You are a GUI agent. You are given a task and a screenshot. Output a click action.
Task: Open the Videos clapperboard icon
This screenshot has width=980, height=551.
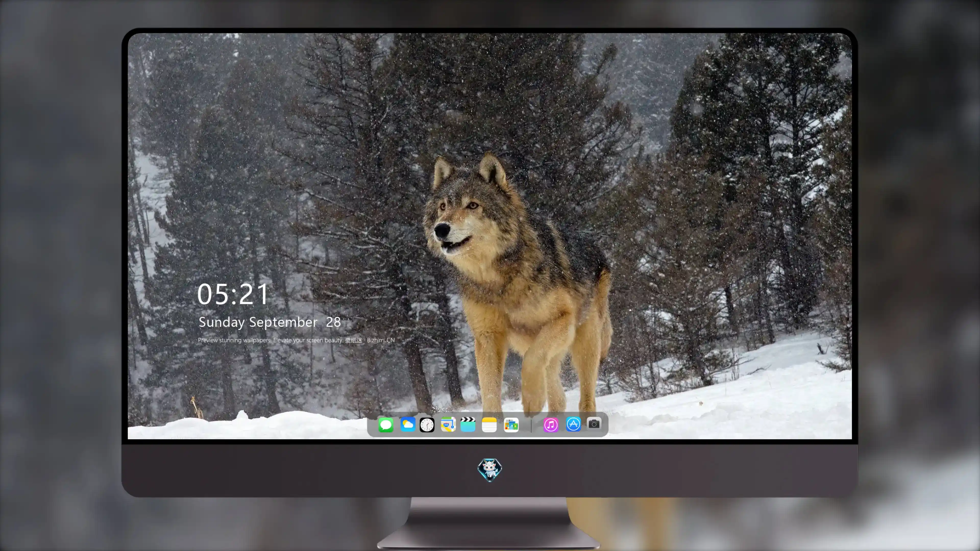[x=468, y=424]
